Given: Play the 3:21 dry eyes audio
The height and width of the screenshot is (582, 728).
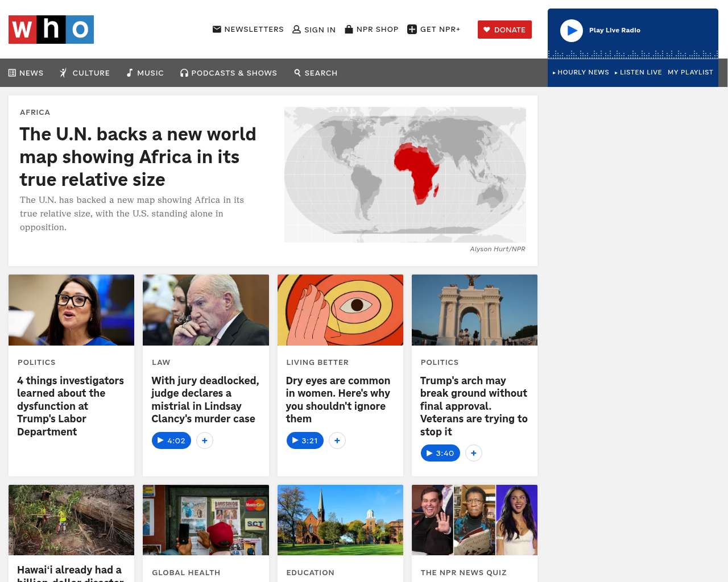Looking at the screenshot, I should 305,440.
